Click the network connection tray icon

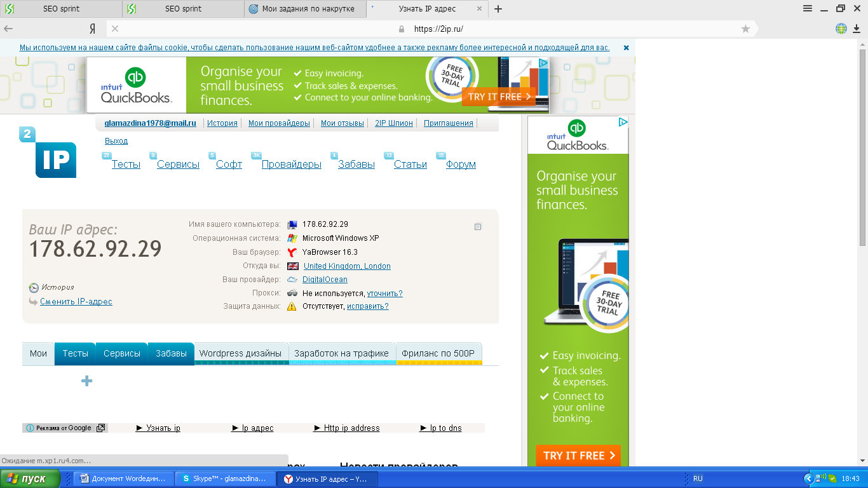822,478
